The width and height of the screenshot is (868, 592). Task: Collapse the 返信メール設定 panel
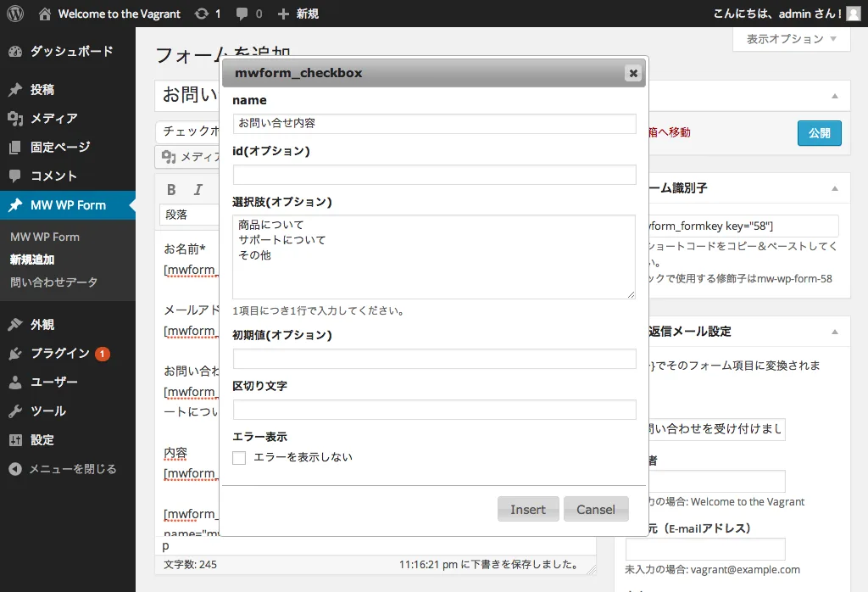[835, 332]
